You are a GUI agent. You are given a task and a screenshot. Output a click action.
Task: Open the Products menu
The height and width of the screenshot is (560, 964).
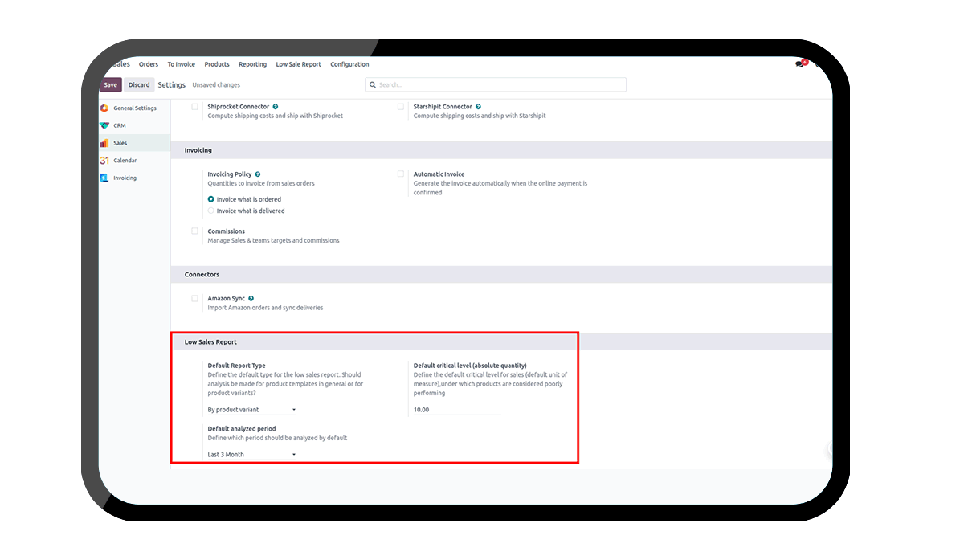217,64
